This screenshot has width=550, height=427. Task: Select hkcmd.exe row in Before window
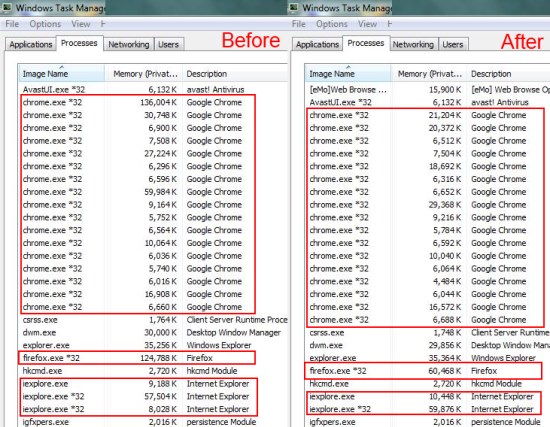[x=153, y=371]
